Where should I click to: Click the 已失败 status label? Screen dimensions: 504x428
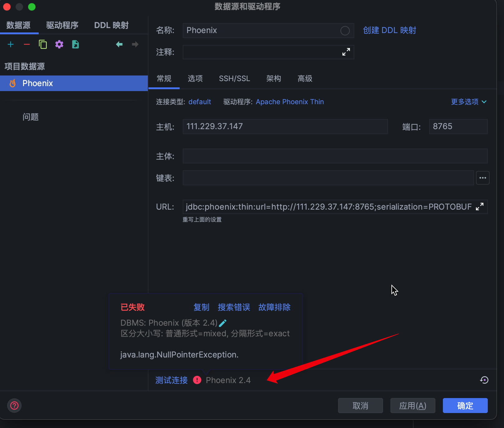click(133, 307)
